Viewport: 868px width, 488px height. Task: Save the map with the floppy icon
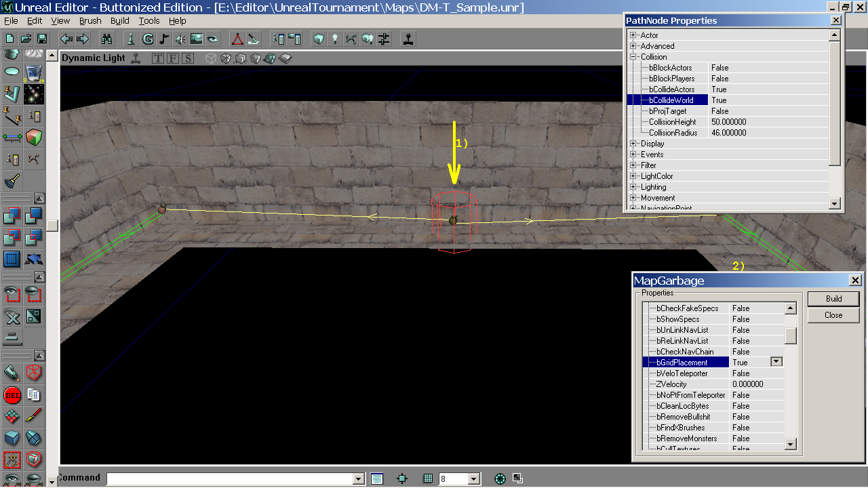(41, 39)
